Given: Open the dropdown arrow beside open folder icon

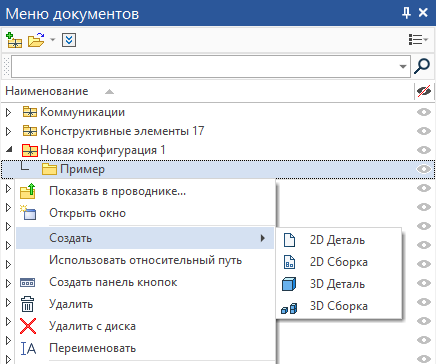Looking at the screenshot, I should pos(52,40).
